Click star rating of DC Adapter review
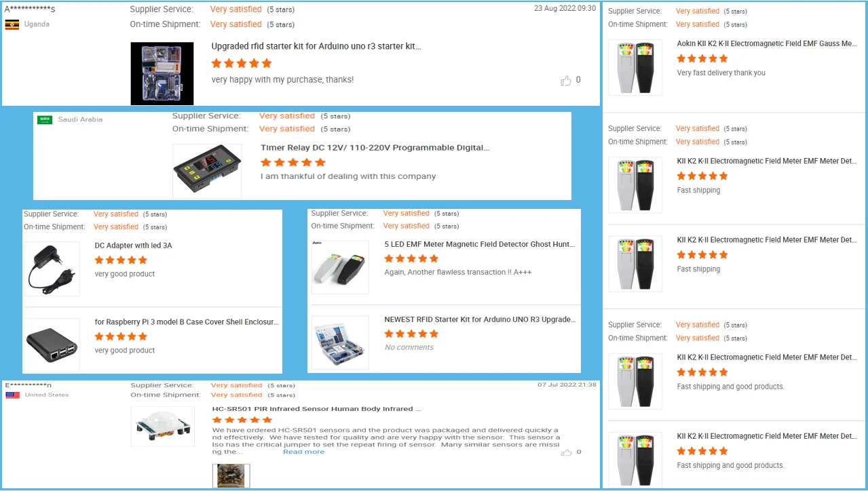 pos(121,260)
